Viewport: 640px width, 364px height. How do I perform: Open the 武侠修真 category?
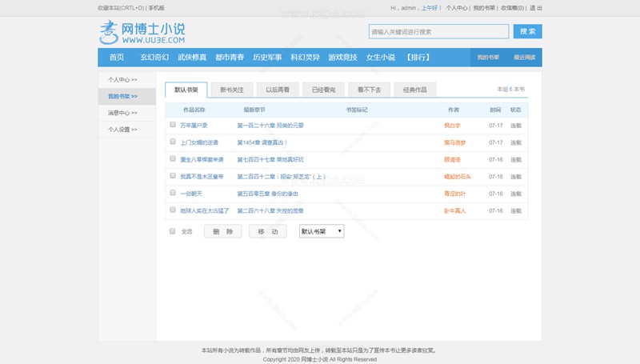192,58
